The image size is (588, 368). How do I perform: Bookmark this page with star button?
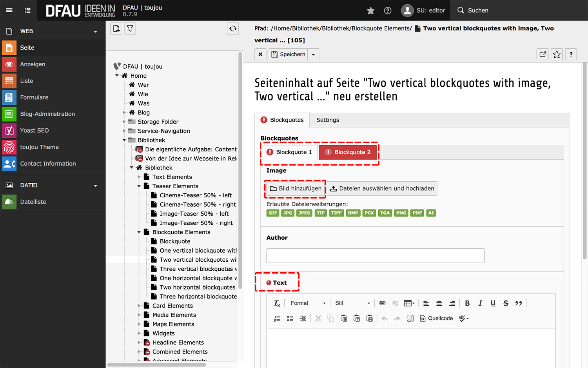[x=557, y=54]
